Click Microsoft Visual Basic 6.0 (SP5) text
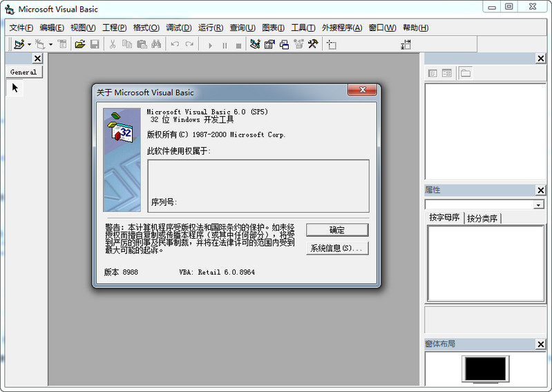The image size is (552, 392). [x=207, y=112]
